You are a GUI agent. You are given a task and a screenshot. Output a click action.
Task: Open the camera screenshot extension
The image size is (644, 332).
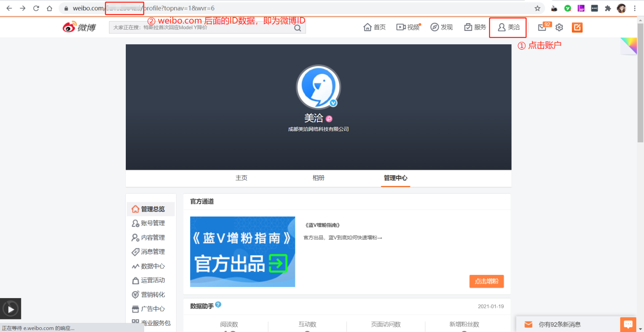coord(554,8)
